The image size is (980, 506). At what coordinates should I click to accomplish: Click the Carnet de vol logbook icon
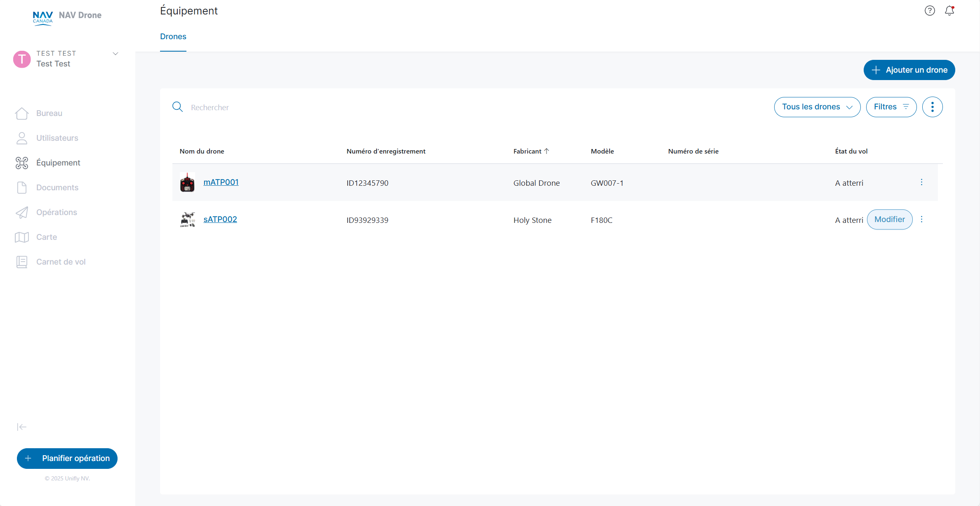(x=22, y=262)
